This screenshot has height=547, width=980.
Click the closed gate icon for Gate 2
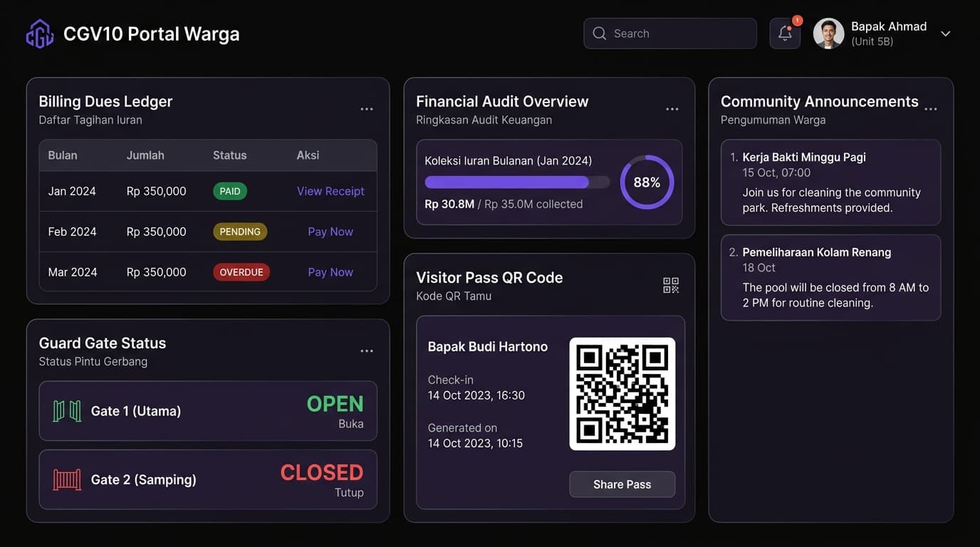coord(67,479)
